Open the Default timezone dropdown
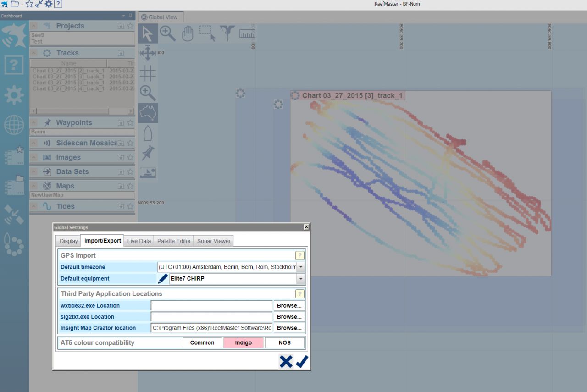 (301, 267)
